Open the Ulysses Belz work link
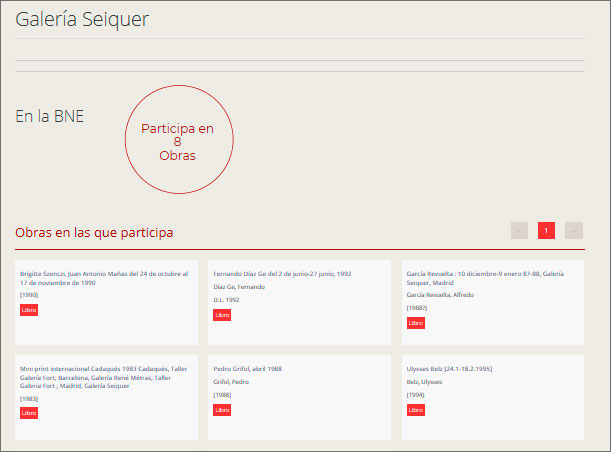This screenshot has width=611, height=452. coord(449,369)
